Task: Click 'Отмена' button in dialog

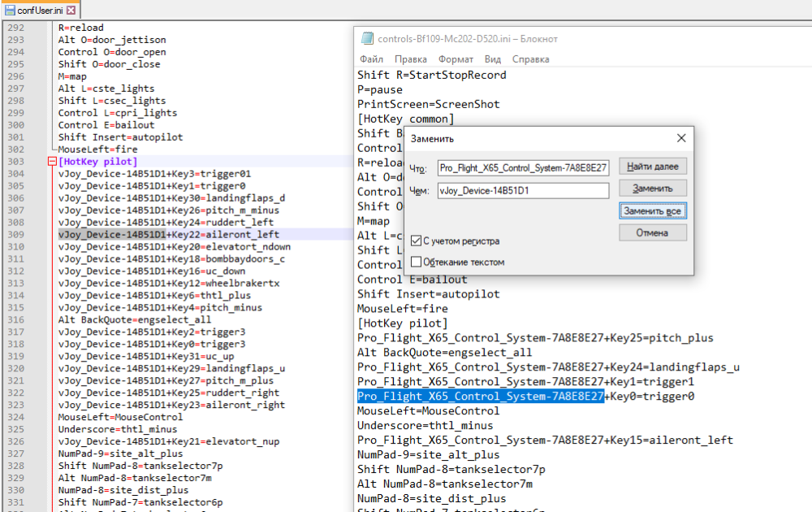Action: (x=653, y=232)
